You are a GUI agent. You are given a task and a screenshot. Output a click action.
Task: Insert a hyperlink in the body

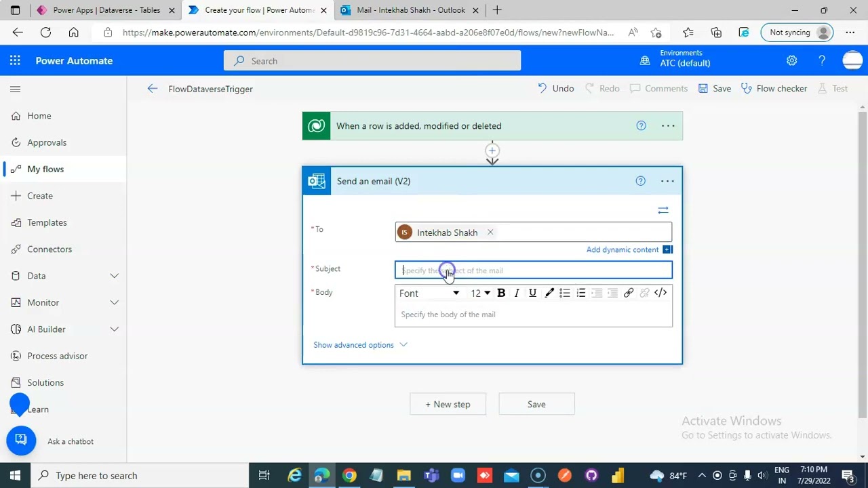click(x=629, y=293)
